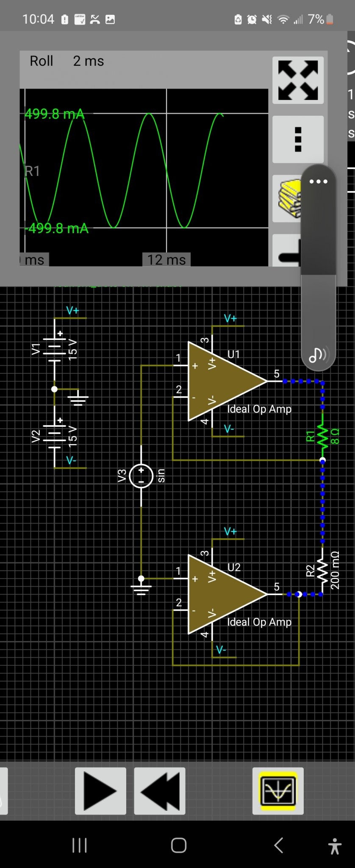355x868 pixels.
Task: Go to Android home screen
Action: 179,845
